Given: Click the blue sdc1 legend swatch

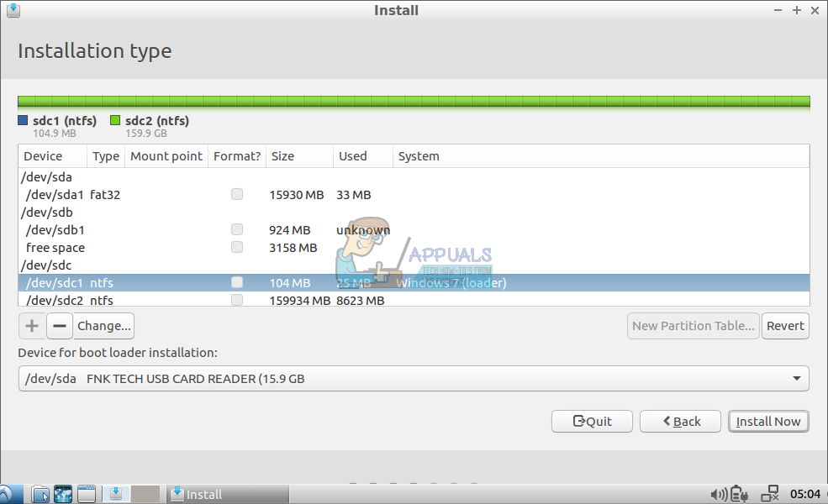Looking at the screenshot, I should [23, 120].
